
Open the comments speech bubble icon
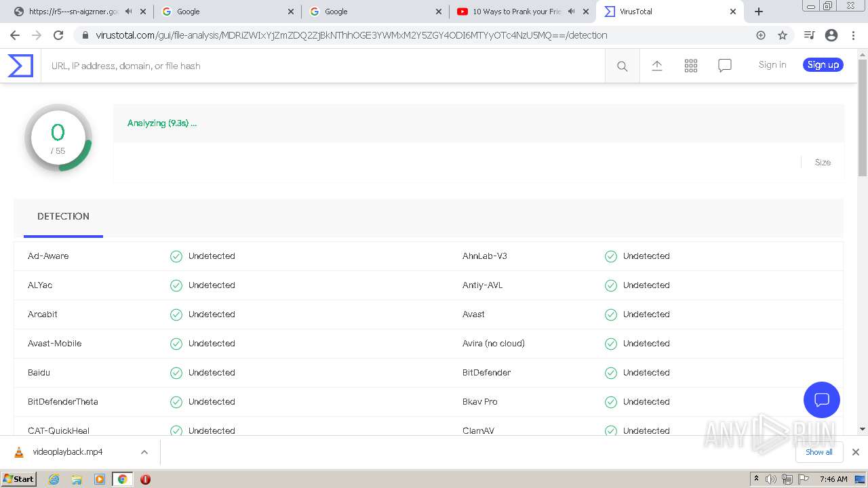[725, 66]
